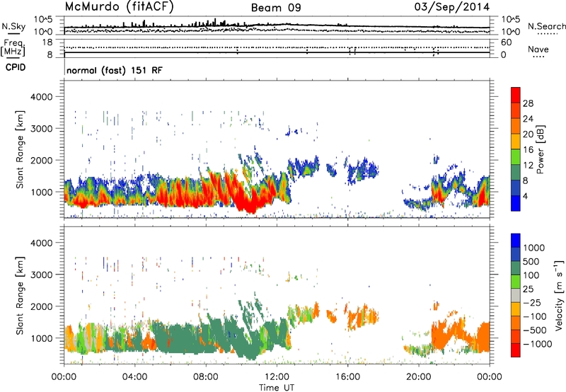Click the '28' tick on the power colorbar

528,103
